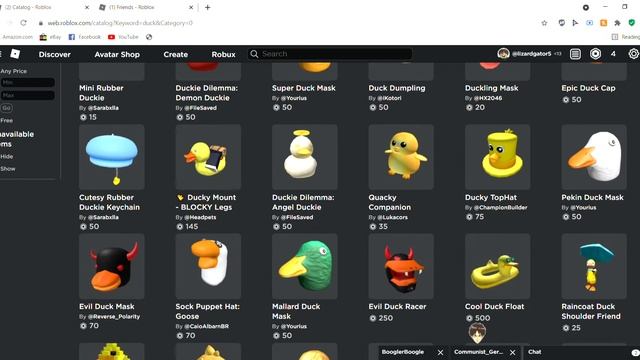Open Duckie Dilemma: Demon Duckie title

coord(207,93)
